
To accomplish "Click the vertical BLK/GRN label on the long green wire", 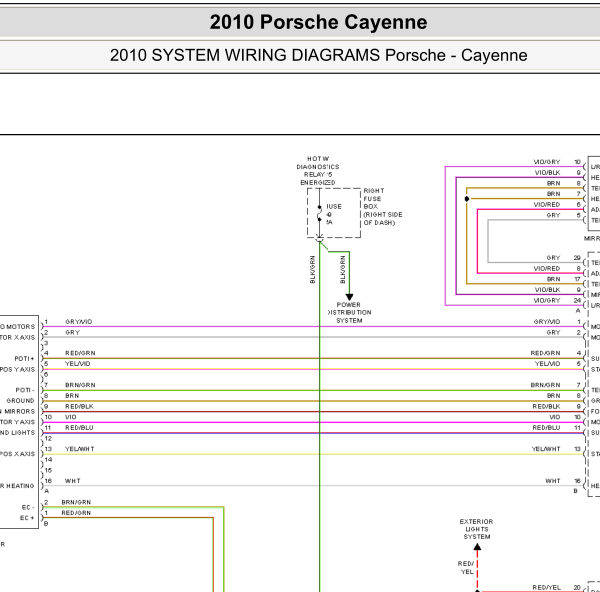I will click(313, 270).
